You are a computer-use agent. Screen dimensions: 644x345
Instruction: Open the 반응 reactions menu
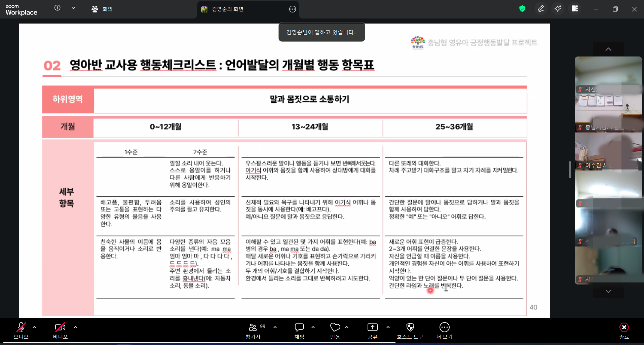pyautogui.click(x=335, y=331)
